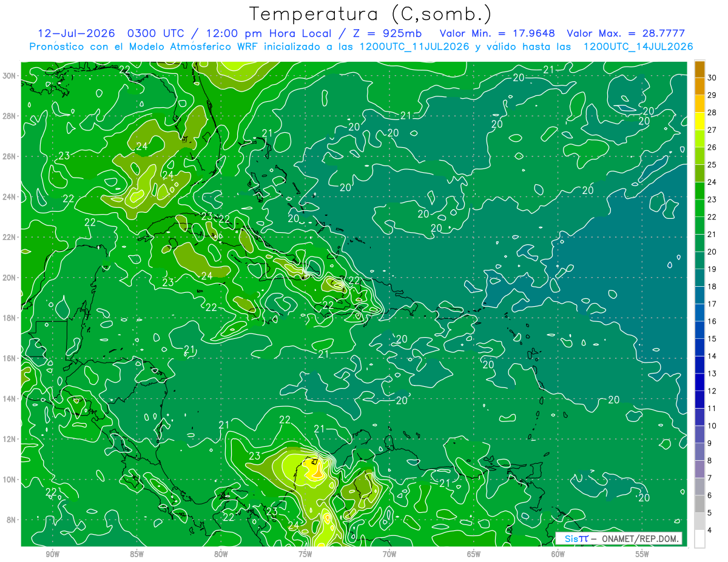Click the "18N" latitude axis label
The width and height of the screenshot is (728, 562).
coord(10,318)
